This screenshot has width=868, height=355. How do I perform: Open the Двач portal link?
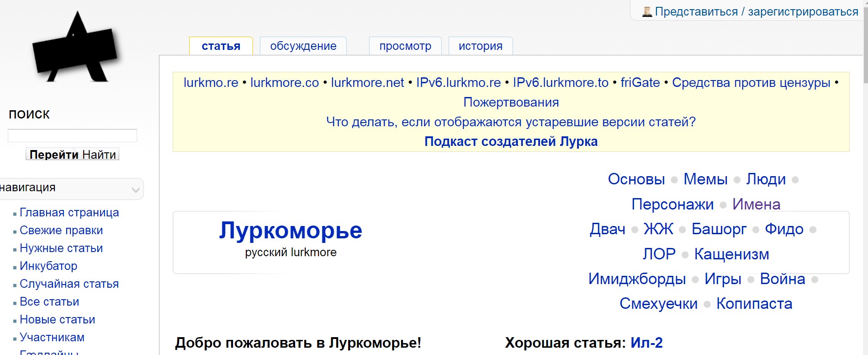click(x=608, y=229)
